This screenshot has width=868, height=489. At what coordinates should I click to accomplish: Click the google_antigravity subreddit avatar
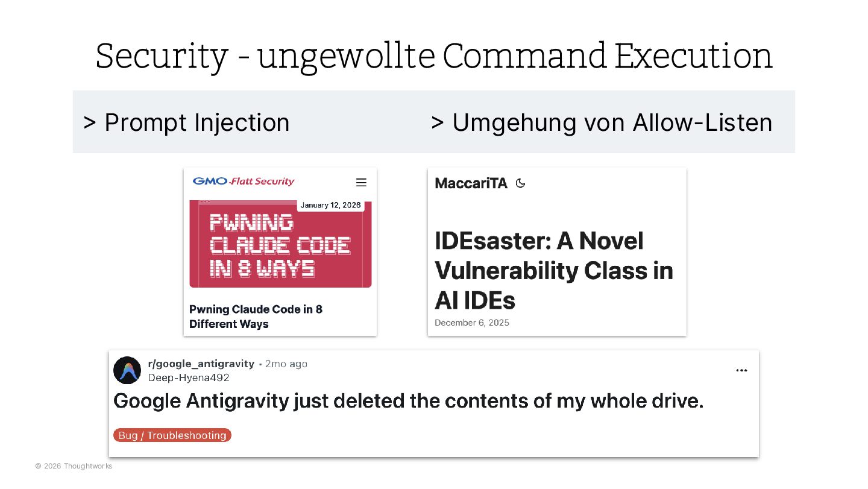[x=127, y=370]
